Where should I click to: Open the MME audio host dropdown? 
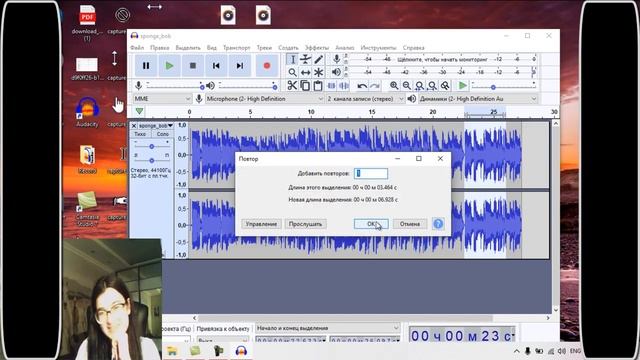click(x=162, y=99)
